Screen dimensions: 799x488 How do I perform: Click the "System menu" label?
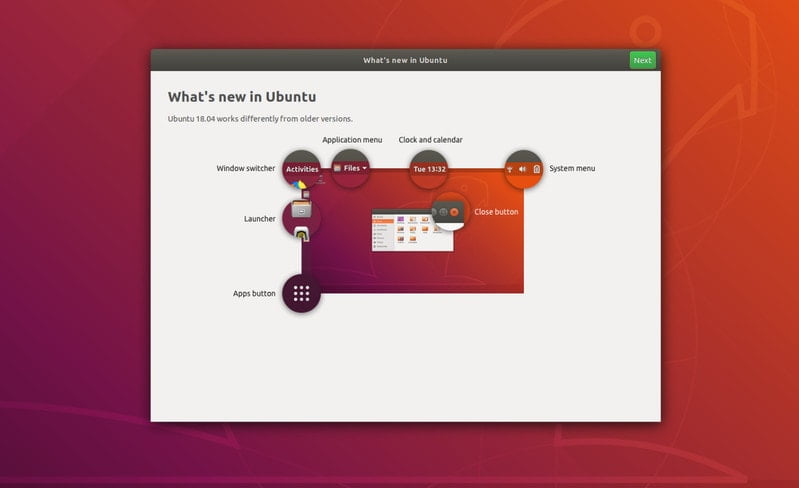point(572,168)
